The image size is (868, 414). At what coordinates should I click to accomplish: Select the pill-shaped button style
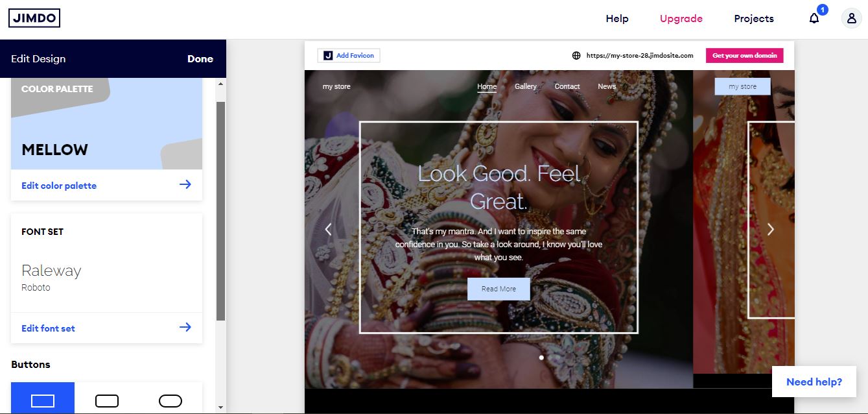pyautogui.click(x=170, y=400)
